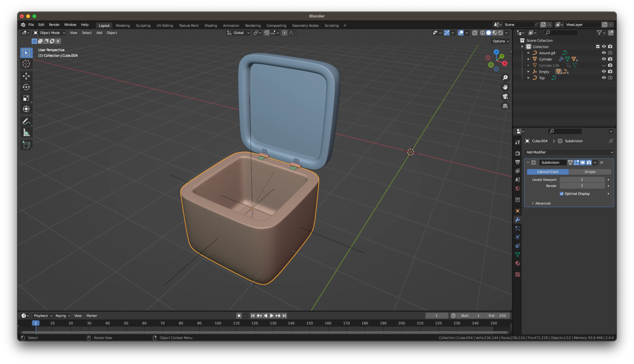This screenshot has width=634, height=364.
Task: Hide Around gift in viewport
Action: pos(603,53)
